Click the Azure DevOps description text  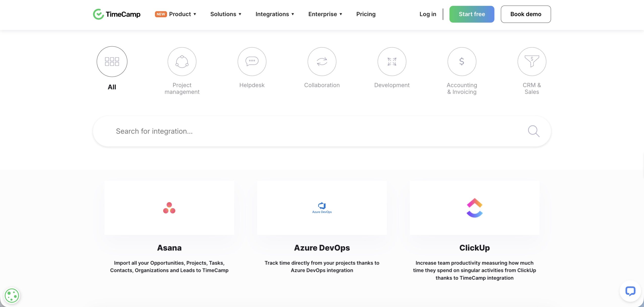(x=322, y=266)
